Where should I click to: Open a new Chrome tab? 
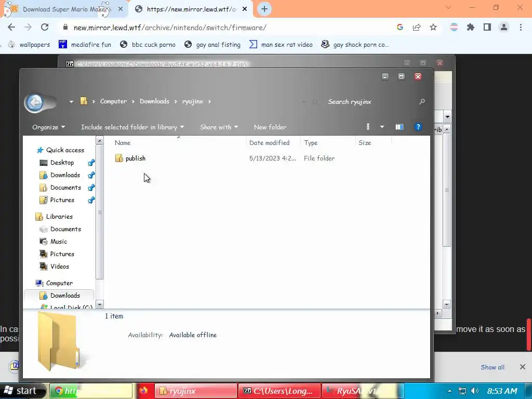tap(264, 9)
